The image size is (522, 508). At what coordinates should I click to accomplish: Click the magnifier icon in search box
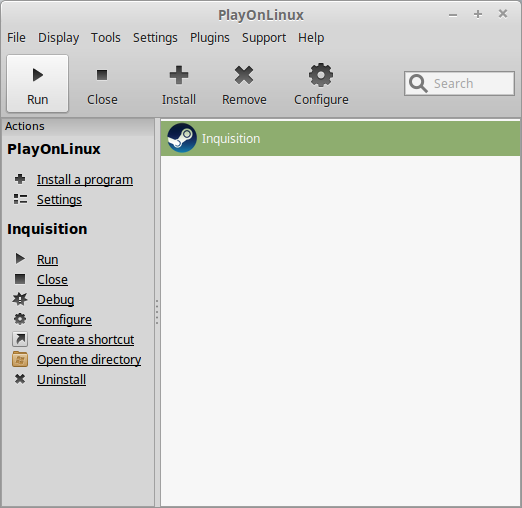click(x=418, y=83)
